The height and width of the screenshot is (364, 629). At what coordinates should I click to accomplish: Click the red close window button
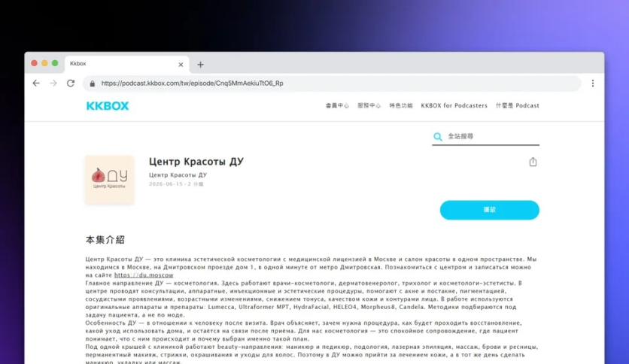34,63
